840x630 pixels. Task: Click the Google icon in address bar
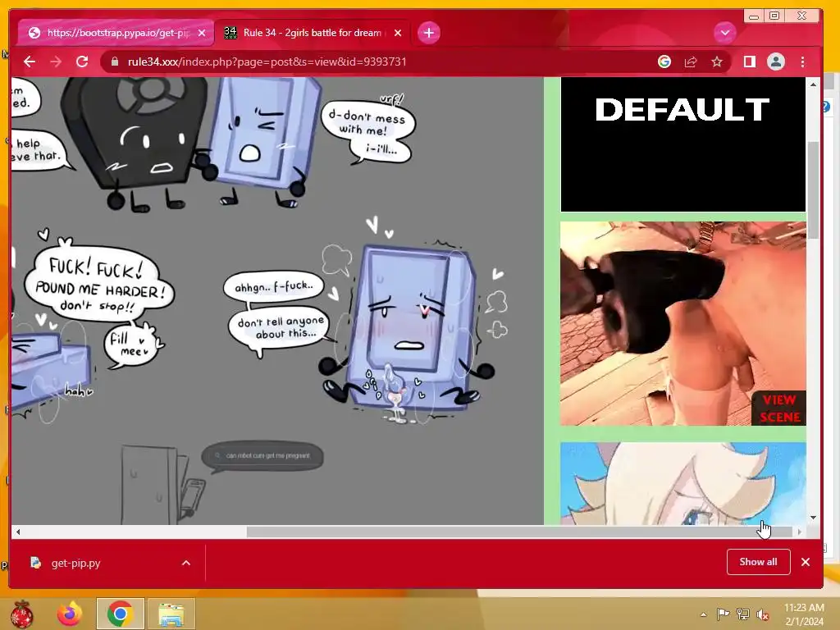pos(664,62)
